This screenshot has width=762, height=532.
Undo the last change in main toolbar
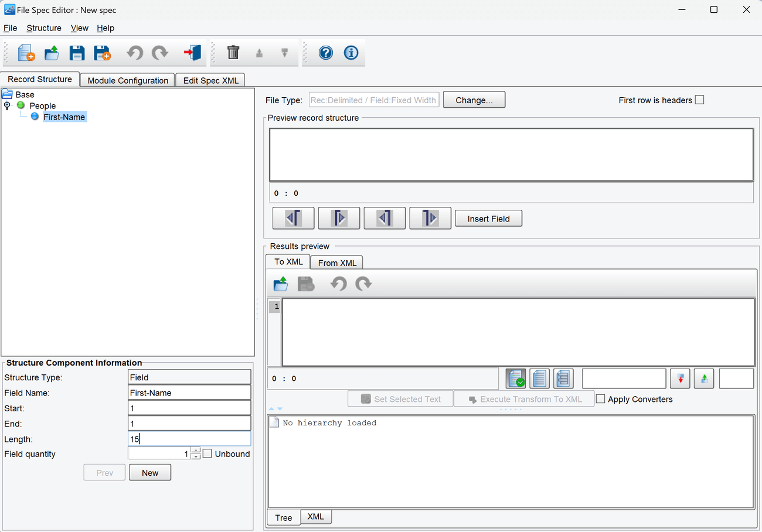135,53
